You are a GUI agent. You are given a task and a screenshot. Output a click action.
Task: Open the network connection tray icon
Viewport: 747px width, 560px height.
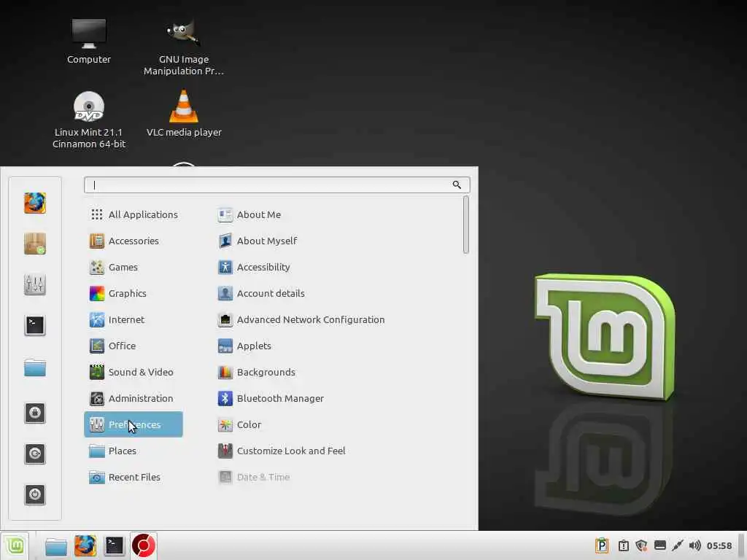pyautogui.click(x=678, y=545)
